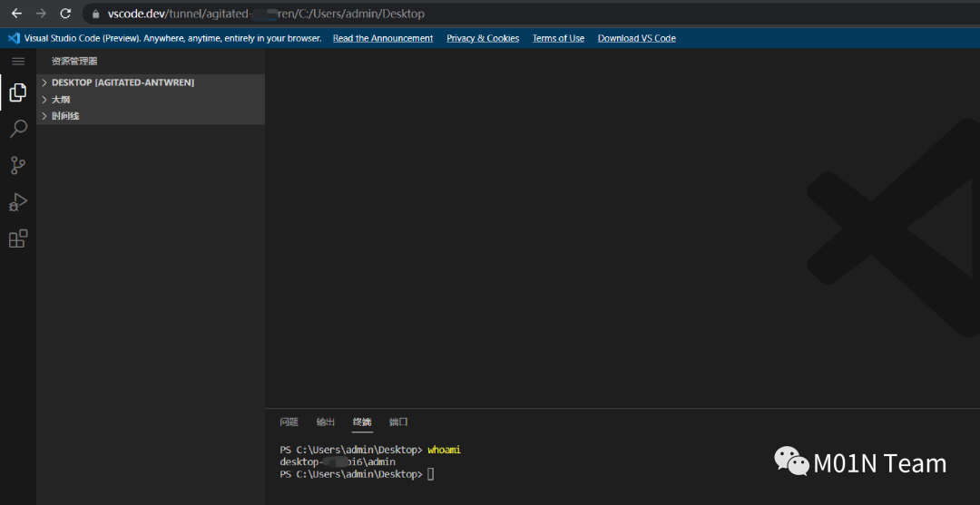Open the Run and Debug view
The image size is (980, 505).
18,202
